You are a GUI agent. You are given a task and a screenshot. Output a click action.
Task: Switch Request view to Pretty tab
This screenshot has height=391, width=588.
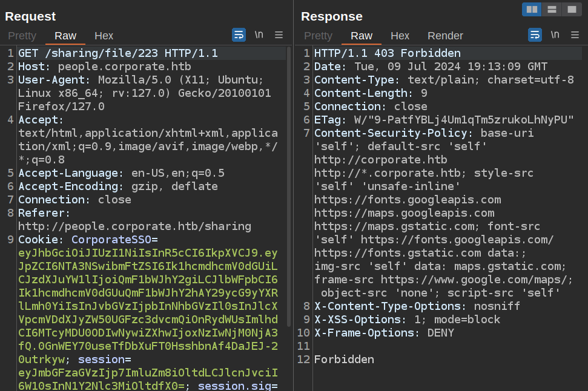pos(22,36)
